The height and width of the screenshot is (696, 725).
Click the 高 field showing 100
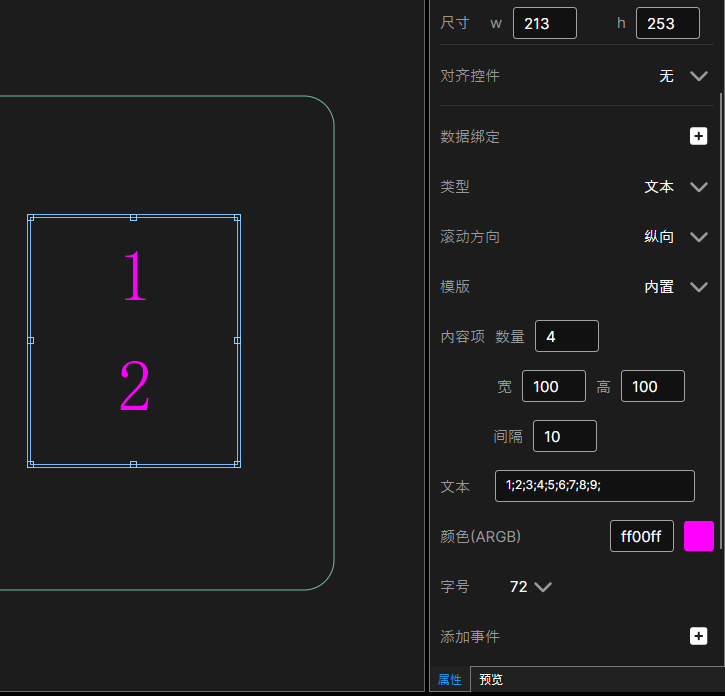click(652, 386)
